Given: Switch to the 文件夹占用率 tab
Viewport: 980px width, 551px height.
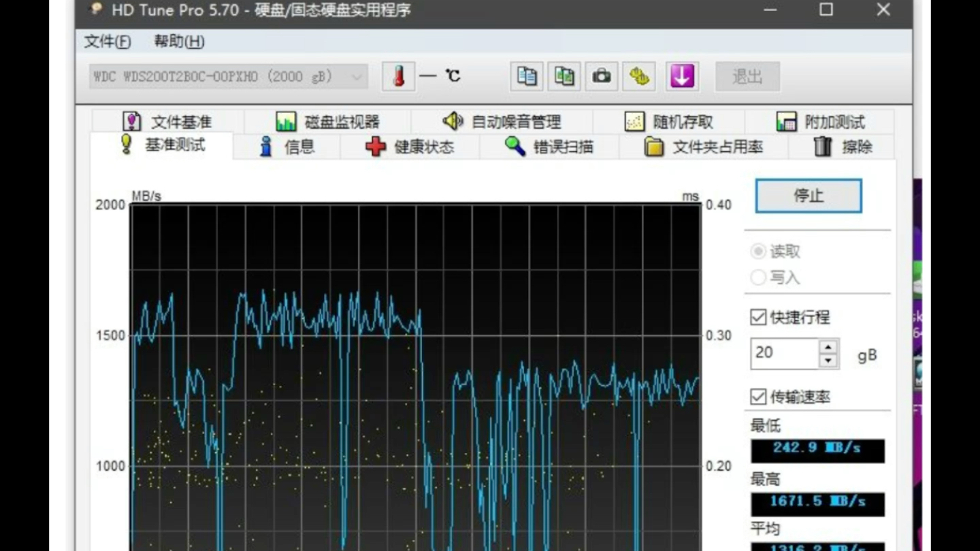Looking at the screenshot, I should pos(704,146).
